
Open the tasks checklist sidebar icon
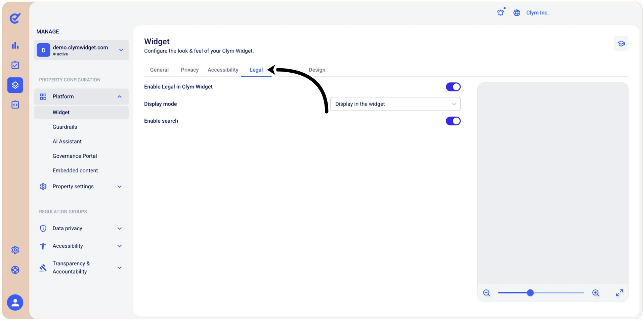tap(15, 65)
